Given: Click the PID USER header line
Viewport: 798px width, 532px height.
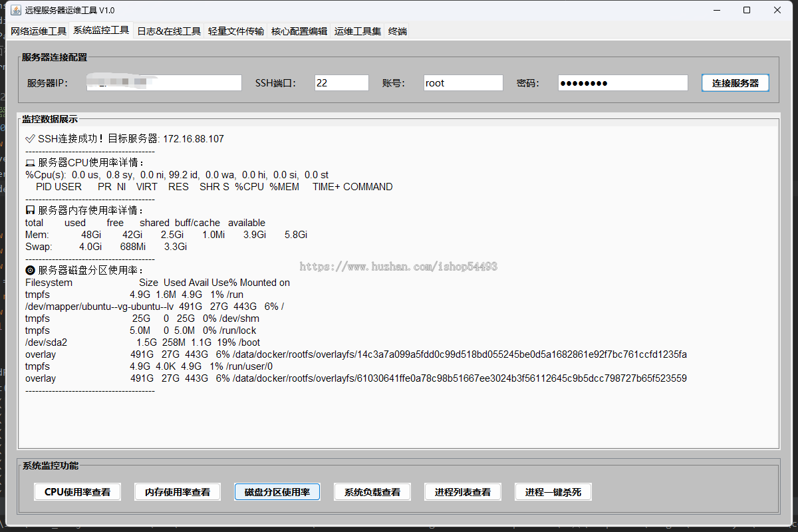Looking at the screenshot, I should coord(214,187).
